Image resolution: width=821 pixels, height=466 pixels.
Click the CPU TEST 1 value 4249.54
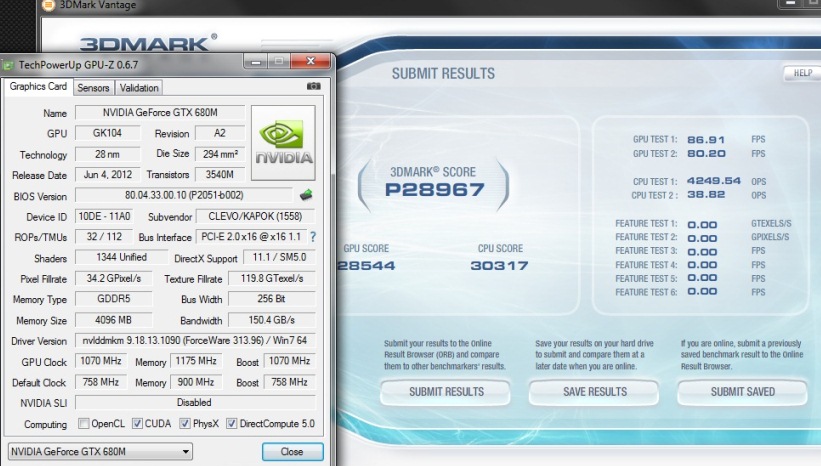click(x=714, y=181)
